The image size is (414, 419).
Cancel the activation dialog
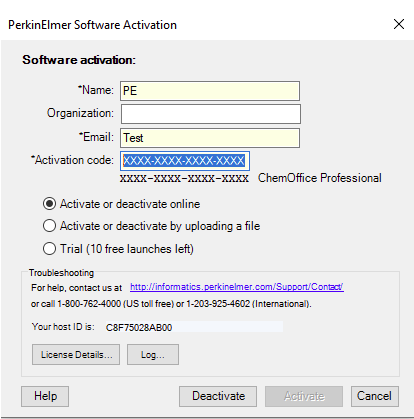pyautogui.click(x=375, y=396)
